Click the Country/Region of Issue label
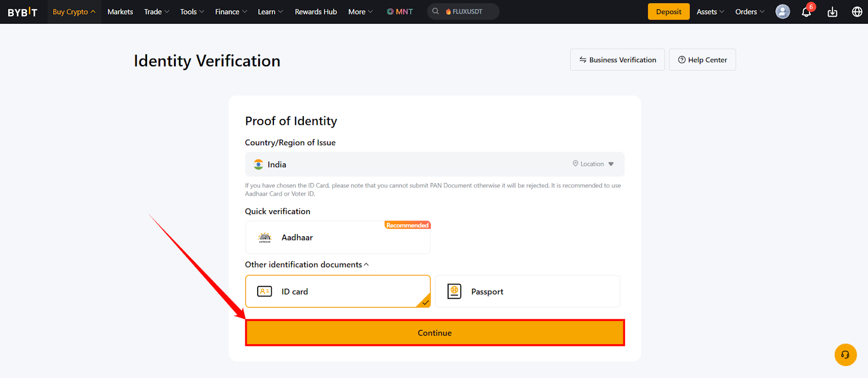 click(x=290, y=143)
